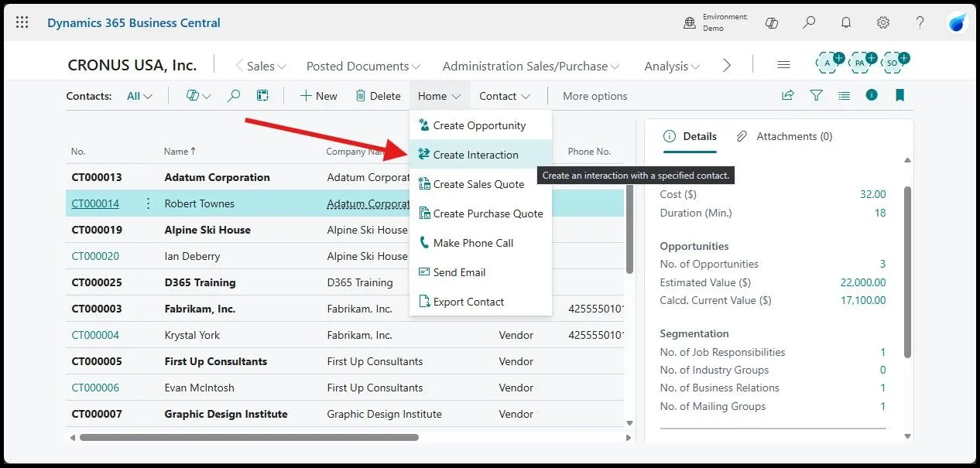The width and height of the screenshot is (980, 468).
Task: Open the notifications bell
Action: [846, 22]
